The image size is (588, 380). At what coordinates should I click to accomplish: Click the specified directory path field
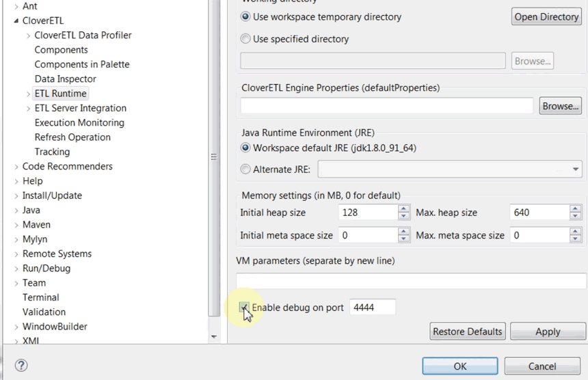click(373, 61)
